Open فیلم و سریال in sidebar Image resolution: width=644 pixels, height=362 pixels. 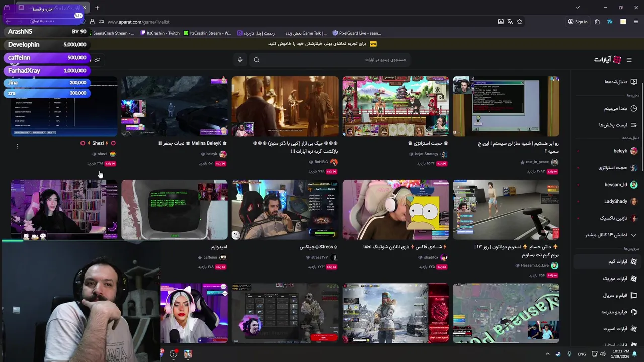pos(620,295)
